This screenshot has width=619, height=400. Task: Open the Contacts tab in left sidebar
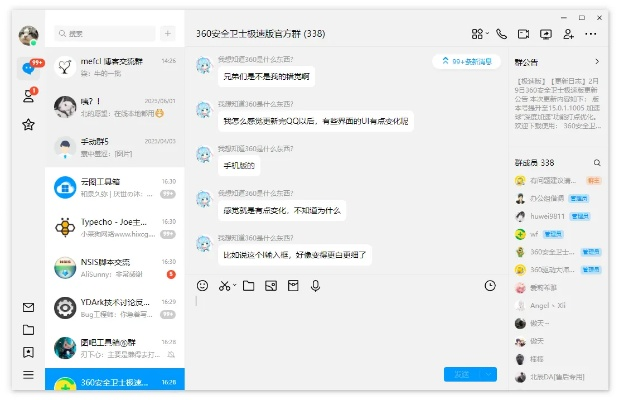(29, 96)
